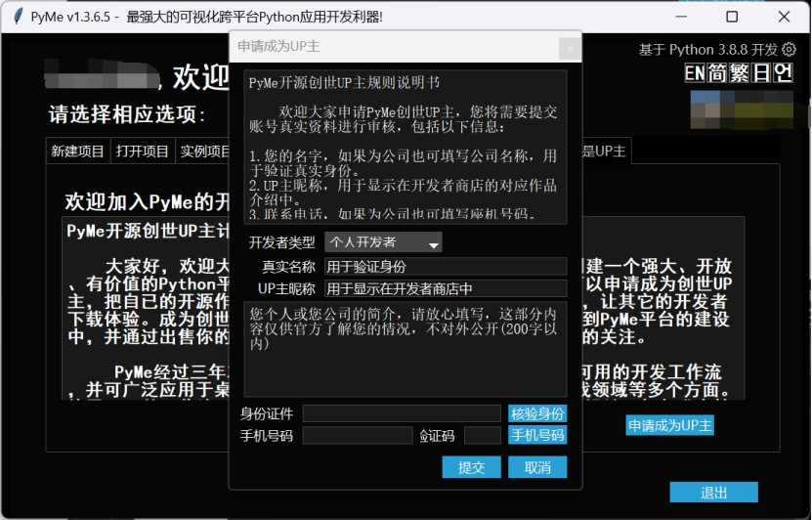
Task: Switch language to Simplified Chinese 简
Action: [x=716, y=73]
